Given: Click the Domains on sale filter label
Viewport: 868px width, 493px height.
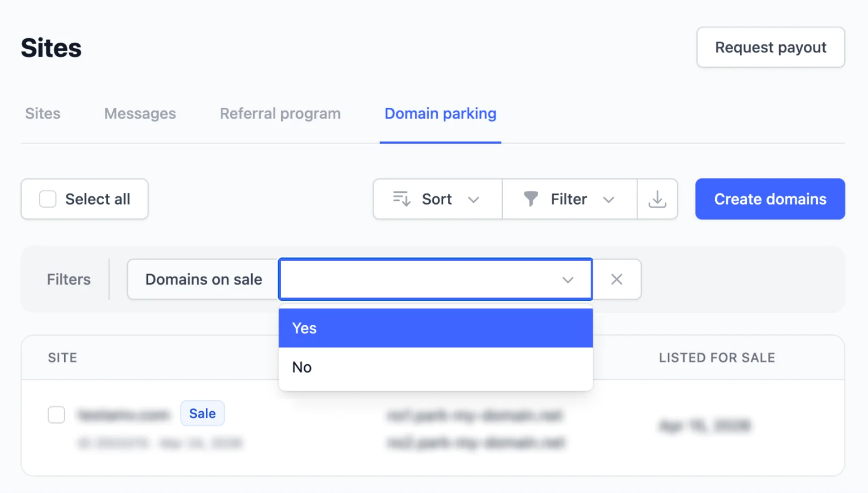Looking at the screenshot, I should [x=204, y=279].
